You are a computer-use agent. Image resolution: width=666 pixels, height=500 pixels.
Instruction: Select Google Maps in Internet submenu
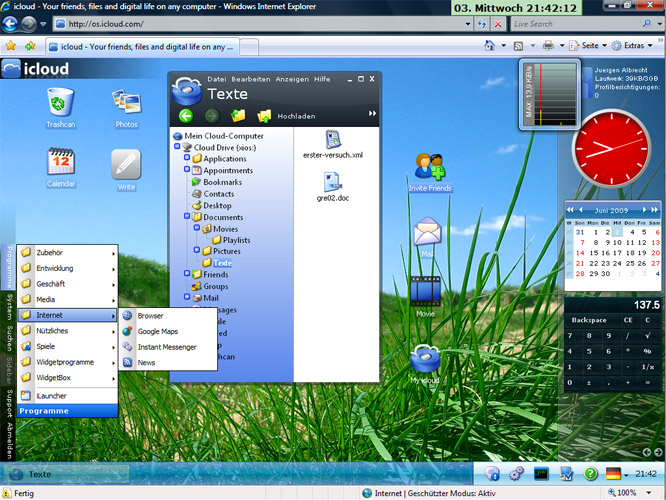(x=168, y=331)
